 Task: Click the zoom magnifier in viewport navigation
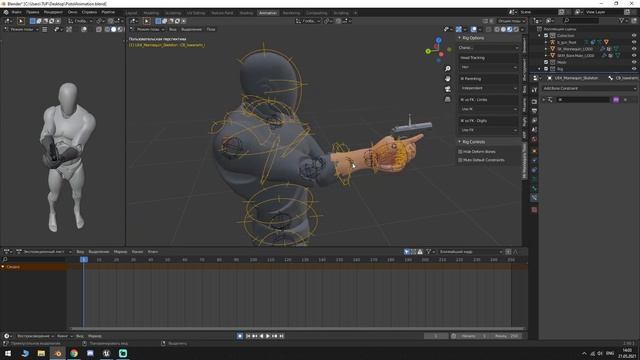(x=448, y=69)
